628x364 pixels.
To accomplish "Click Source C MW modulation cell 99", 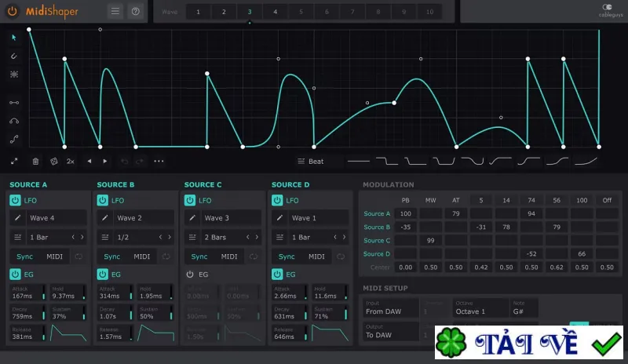I will coord(430,241).
